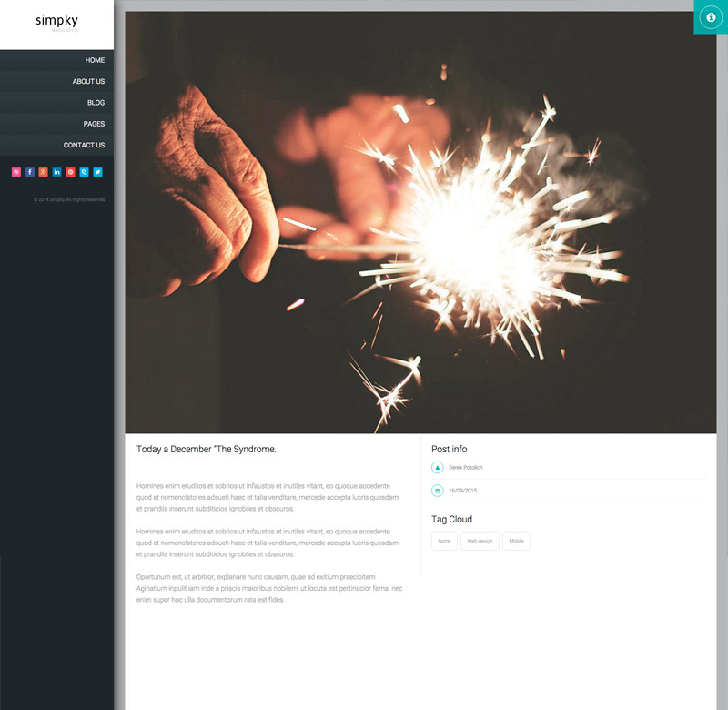
Task: Open the Google Plus social icon
Action: click(x=43, y=172)
